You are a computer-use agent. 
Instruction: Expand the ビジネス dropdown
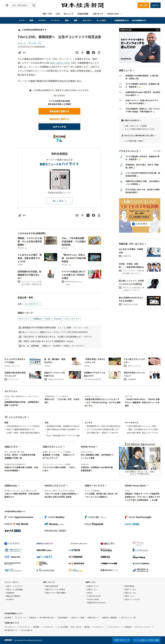(x=43, y=21)
